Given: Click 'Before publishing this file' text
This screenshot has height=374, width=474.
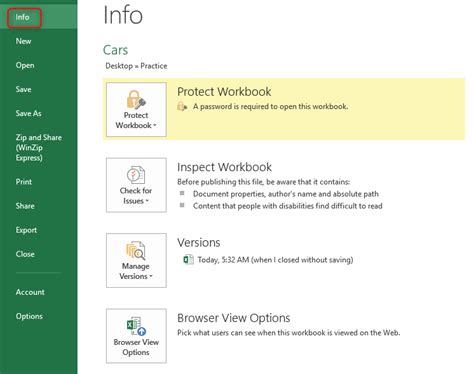Looking at the screenshot, I should click(264, 182).
